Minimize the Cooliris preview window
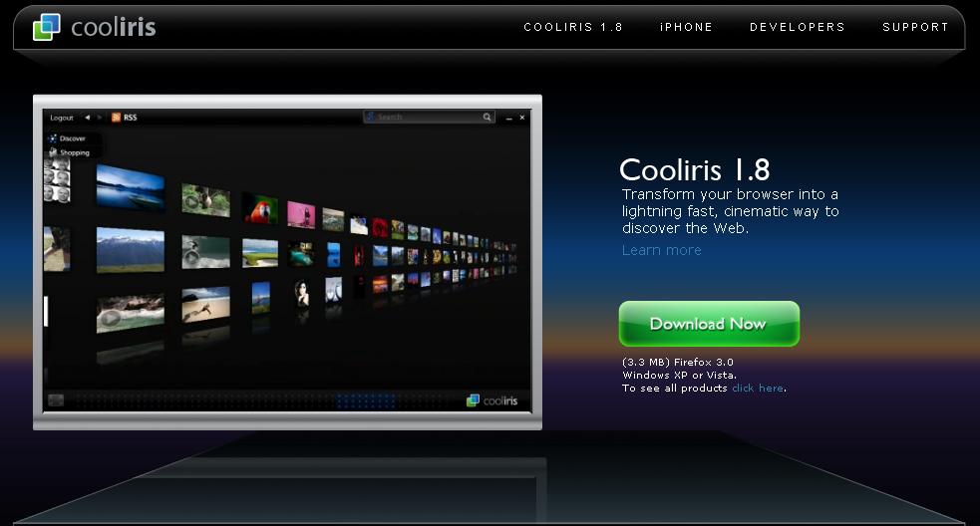The image size is (980, 526). [x=508, y=118]
